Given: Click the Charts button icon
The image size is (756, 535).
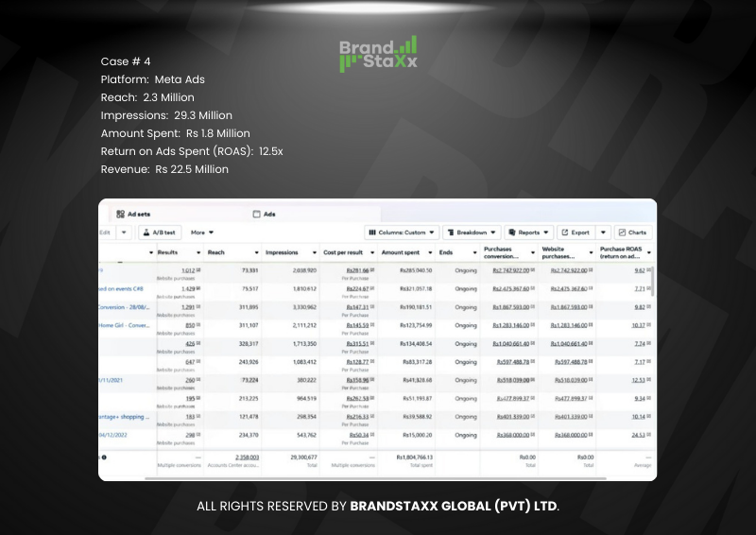Looking at the screenshot, I should coord(623,233).
